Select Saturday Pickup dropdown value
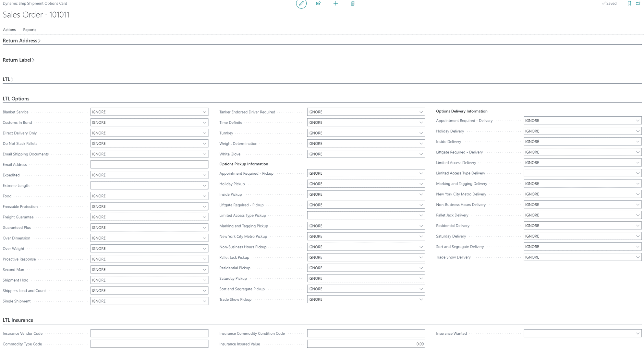The image size is (644, 350). [364, 278]
